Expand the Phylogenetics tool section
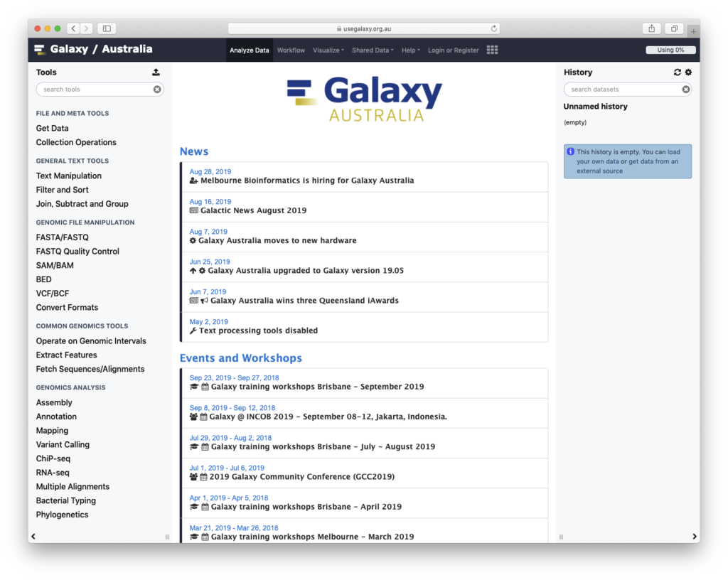The width and height of the screenshot is (728, 580). click(x=63, y=514)
